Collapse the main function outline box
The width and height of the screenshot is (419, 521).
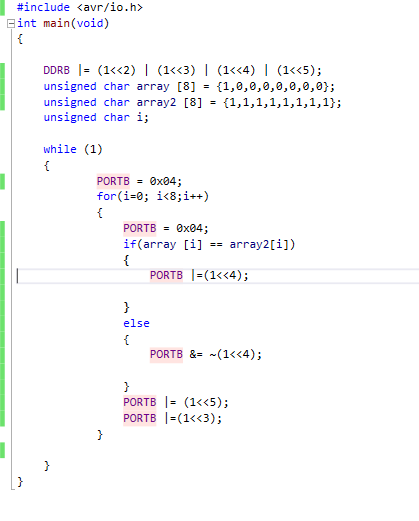[x=11, y=23]
